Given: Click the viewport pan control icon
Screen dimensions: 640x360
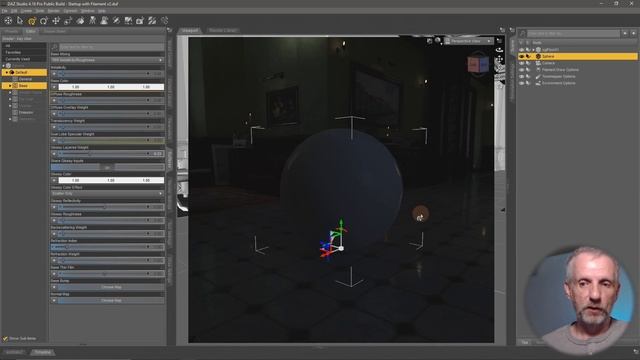Looking at the screenshot, I should coord(499,60).
